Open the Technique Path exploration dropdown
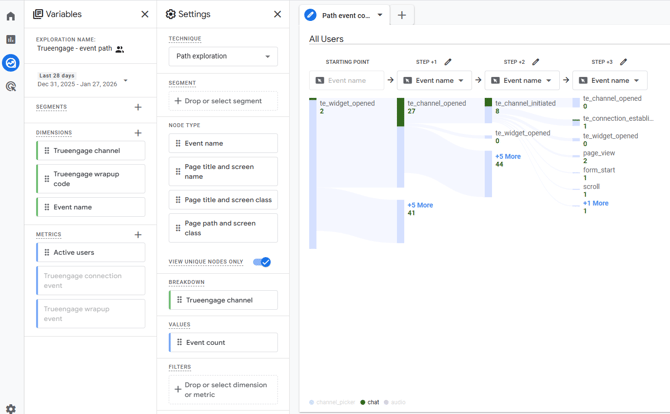This screenshot has height=414, width=670. (x=223, y=57)
